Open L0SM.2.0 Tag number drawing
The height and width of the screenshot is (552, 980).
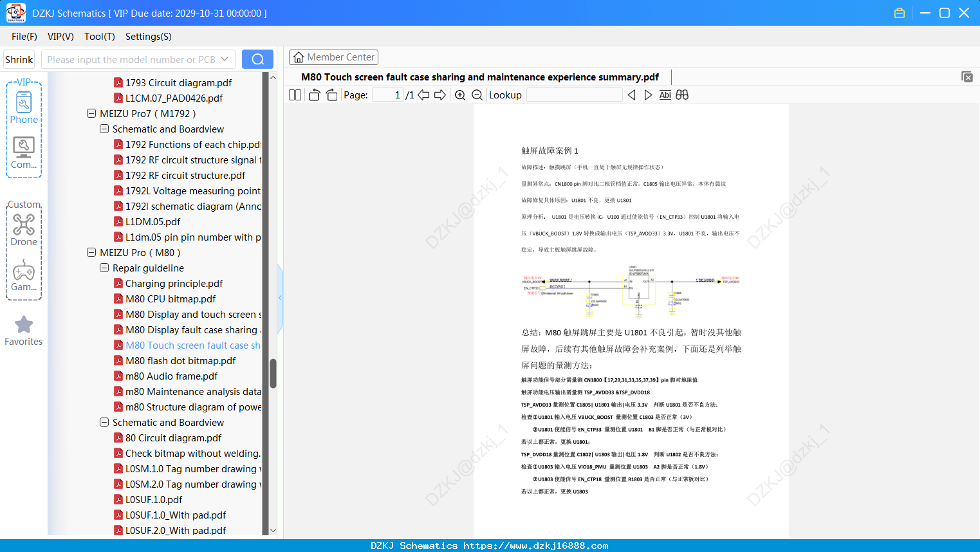tap(193, 484)
